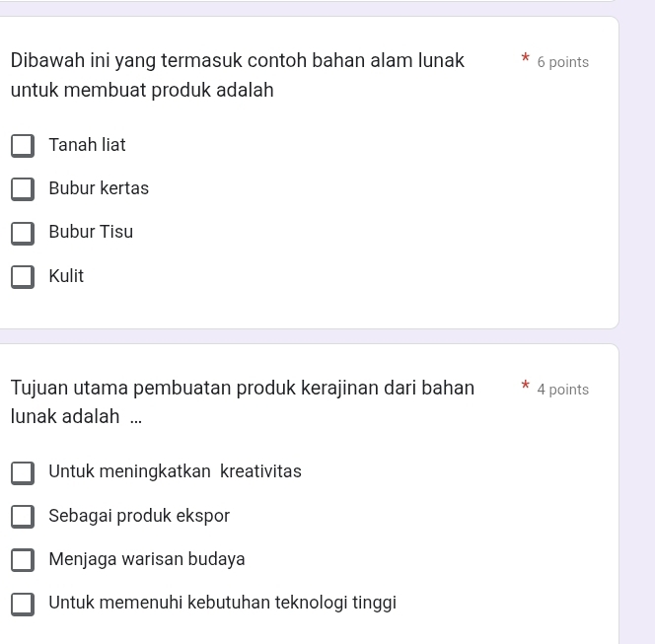655x644 pixels.
Task: Select the Kulit checkbox
Action: pyautogui.click(x=23, y=277)
